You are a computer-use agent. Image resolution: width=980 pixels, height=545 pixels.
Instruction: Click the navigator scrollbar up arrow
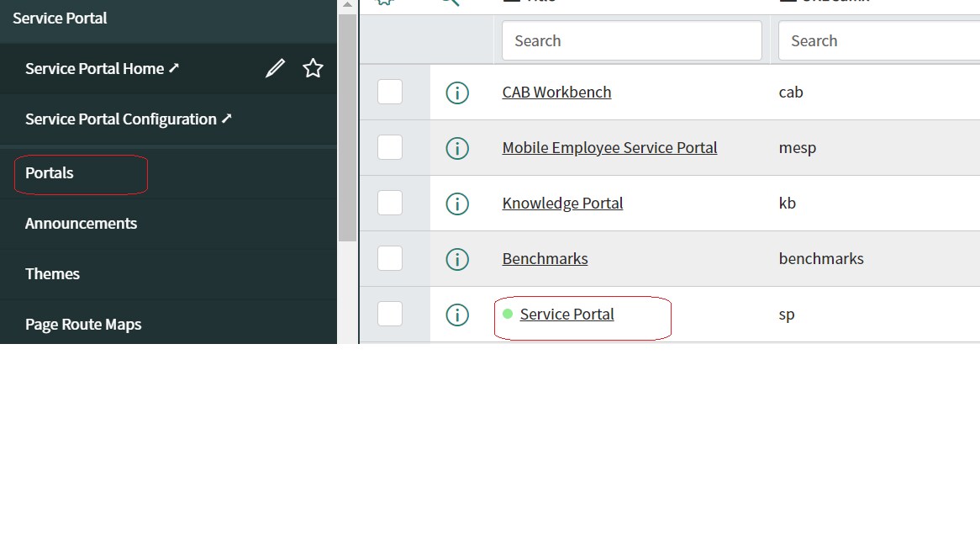[347, 4]
